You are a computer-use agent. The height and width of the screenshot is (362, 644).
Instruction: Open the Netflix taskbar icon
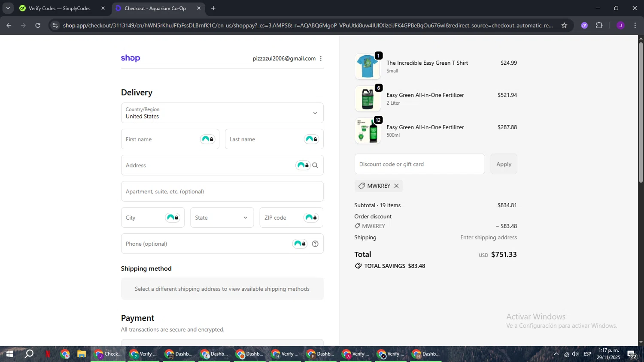click(48, 354)
